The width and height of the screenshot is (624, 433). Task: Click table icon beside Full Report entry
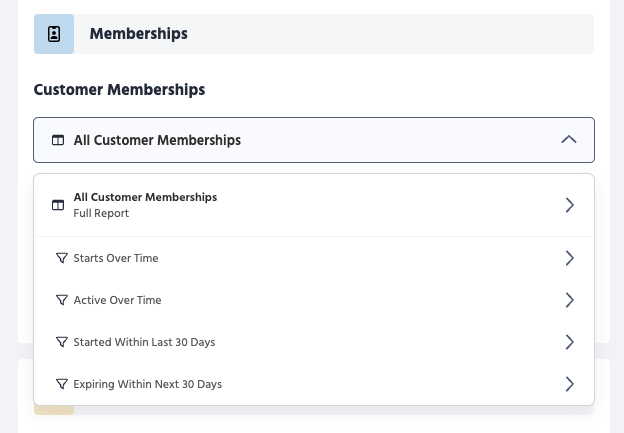[58, 205]
